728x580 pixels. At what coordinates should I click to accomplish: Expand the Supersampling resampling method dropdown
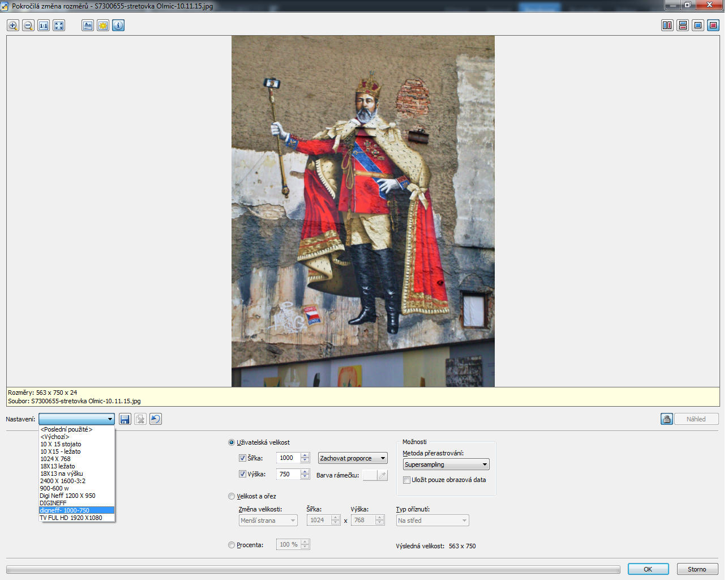pyautogui.click(x=446, y=464)
